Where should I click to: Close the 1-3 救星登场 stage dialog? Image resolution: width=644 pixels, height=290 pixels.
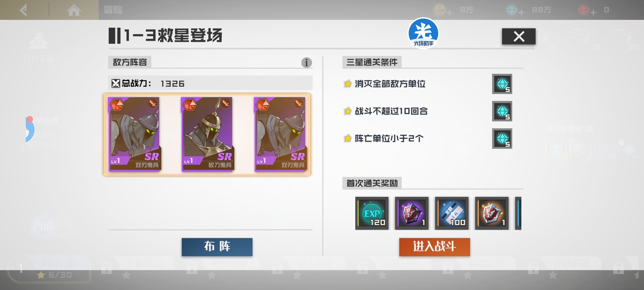(519, 36)
